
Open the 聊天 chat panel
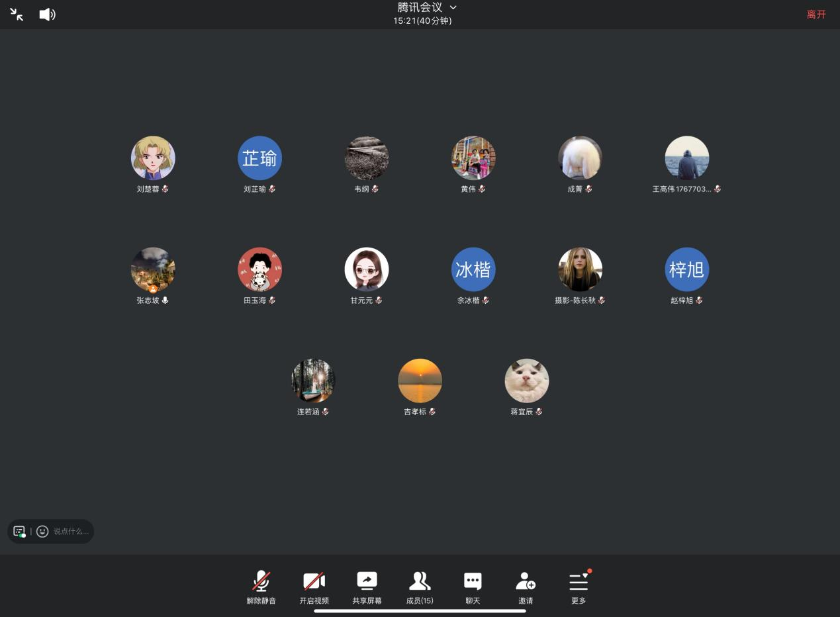(473, 587)
